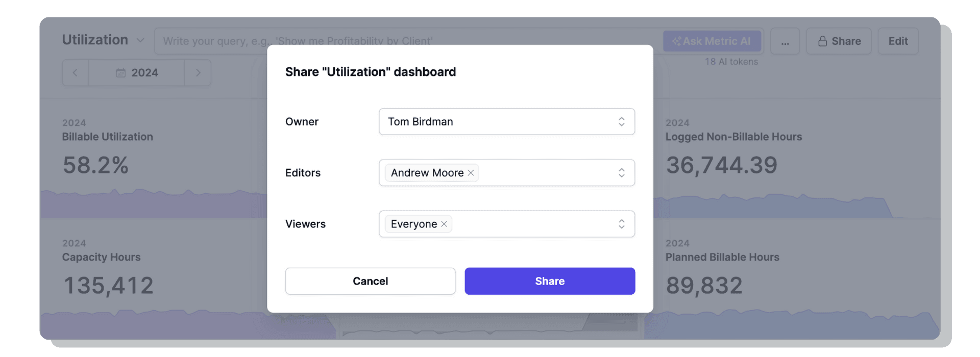Go to previous year with left arrow
980x357 pixels.
point(75,73)
